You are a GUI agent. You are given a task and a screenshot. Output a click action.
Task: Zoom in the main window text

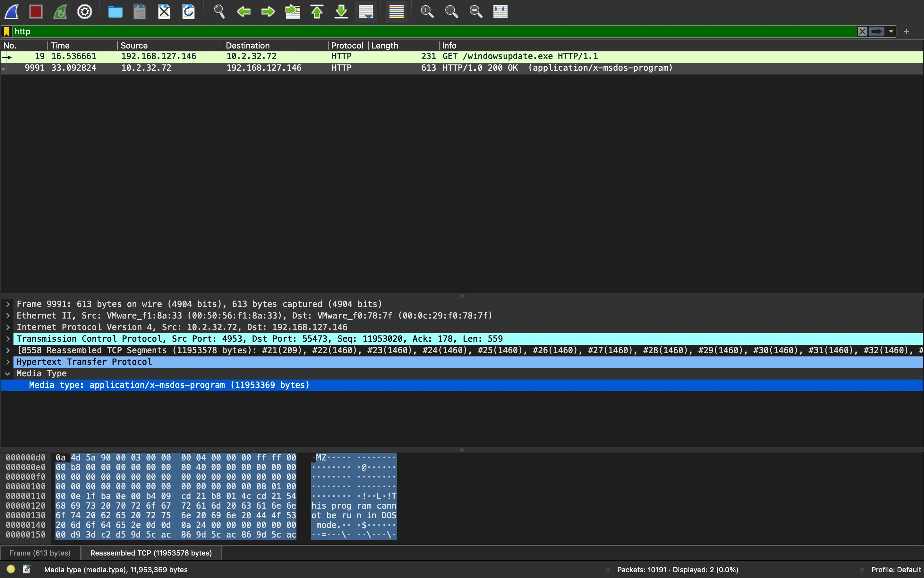click(427, 12)
